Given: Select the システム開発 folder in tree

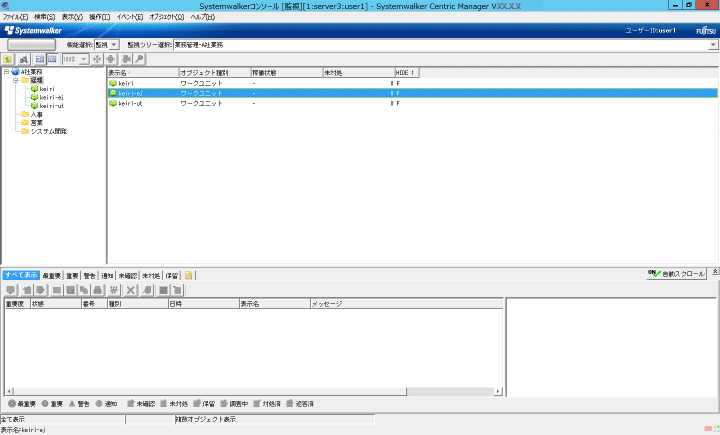Looking at the screenshot, I should [x=49, y=131].
